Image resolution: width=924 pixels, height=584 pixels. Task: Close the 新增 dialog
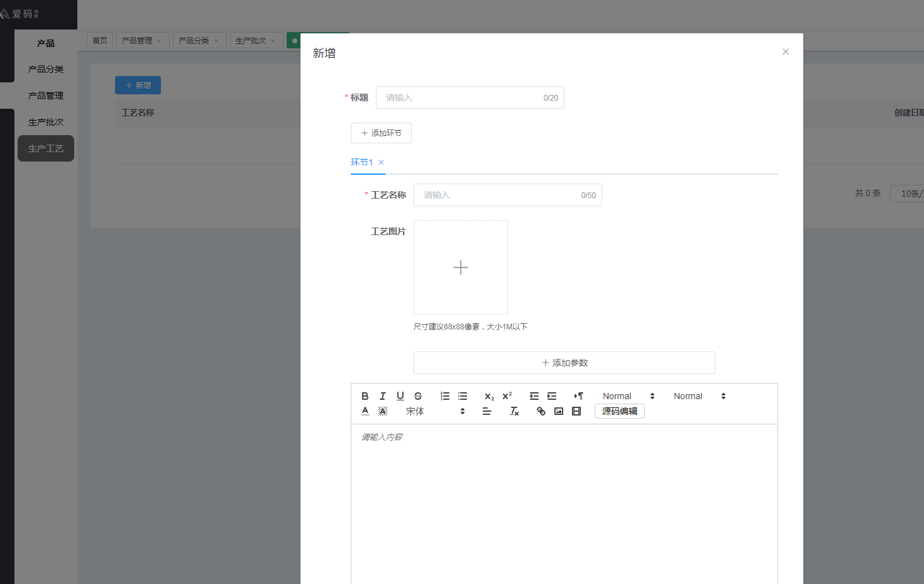(x=786, y=52)
